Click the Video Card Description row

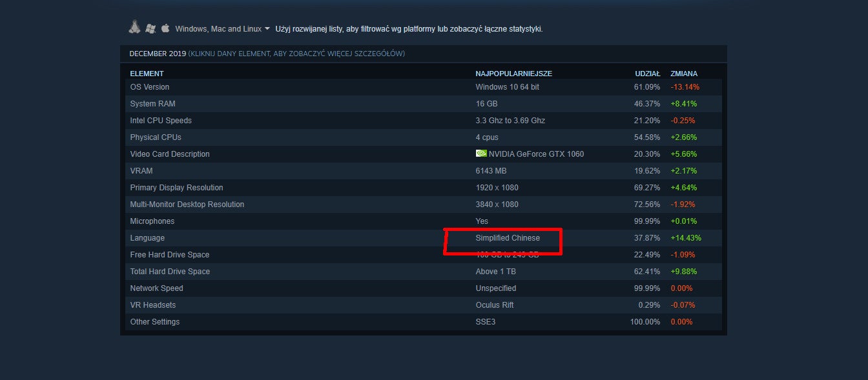tap(424, 154)
